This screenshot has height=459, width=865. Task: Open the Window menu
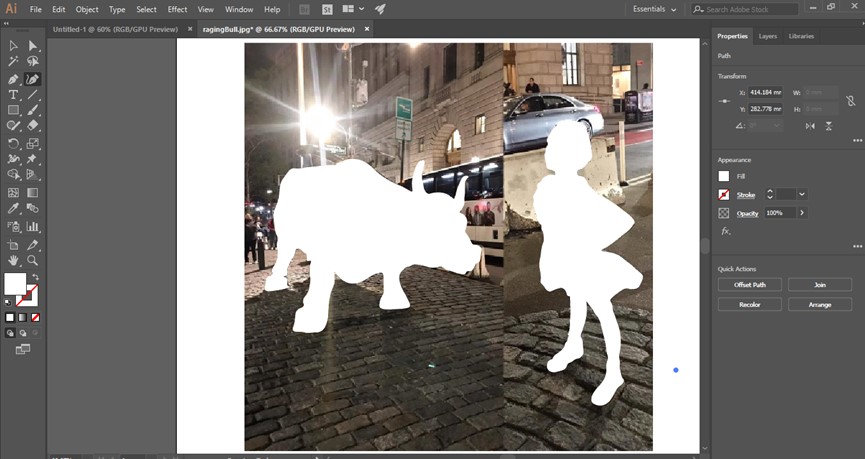[x=239, y=9]
